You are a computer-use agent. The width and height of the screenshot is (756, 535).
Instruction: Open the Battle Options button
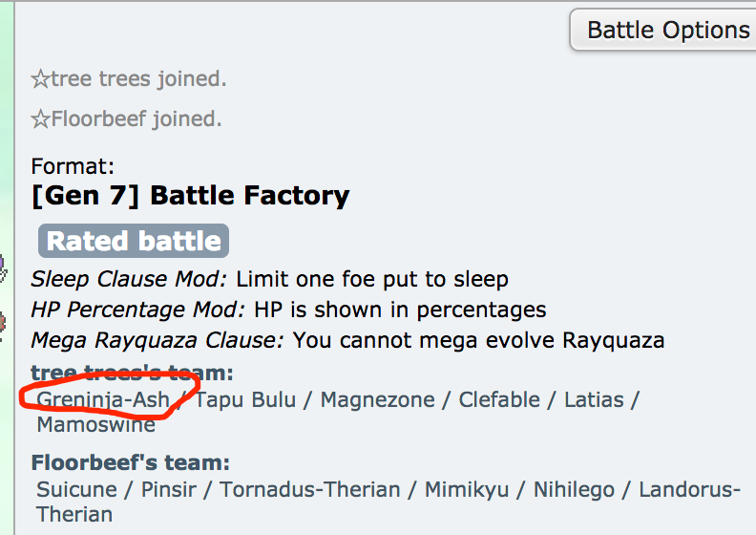pyautogui.click(x=665, y=31)
